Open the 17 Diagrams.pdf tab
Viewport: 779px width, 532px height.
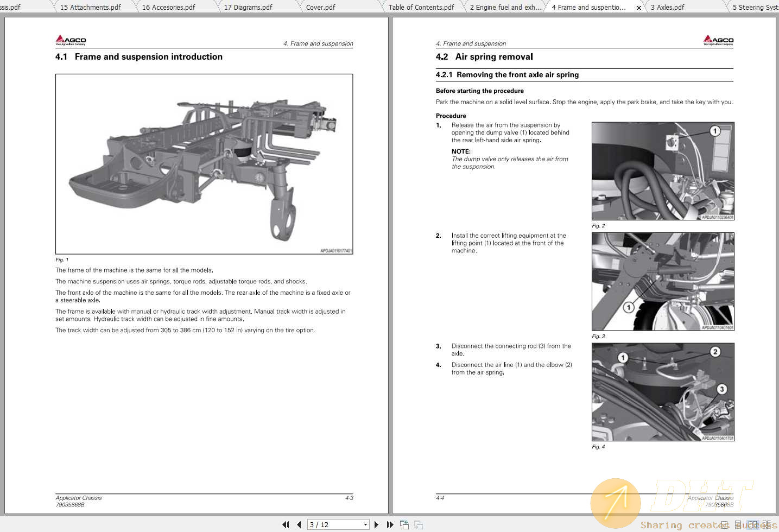[x=248, y=8]
